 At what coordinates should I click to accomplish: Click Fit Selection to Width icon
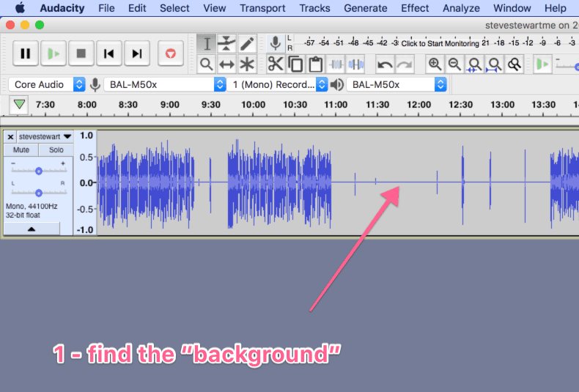tap(474, 64)
